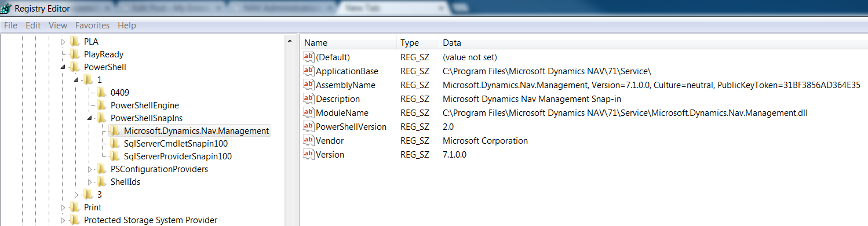Select the AssemblyName value name
The width and height of the screenshot is (868, 226).
coord(345,85)
